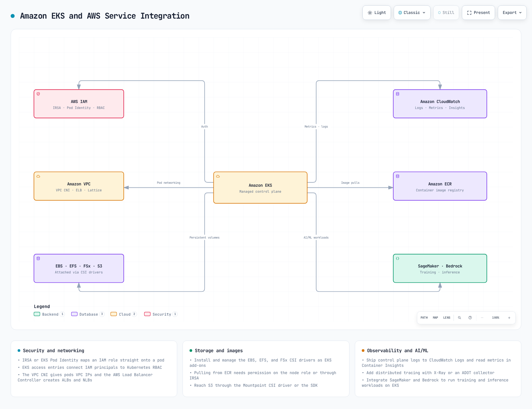
Task: Click the database icon on Amazon CloudWatch node
Action: tap(397, 94)
